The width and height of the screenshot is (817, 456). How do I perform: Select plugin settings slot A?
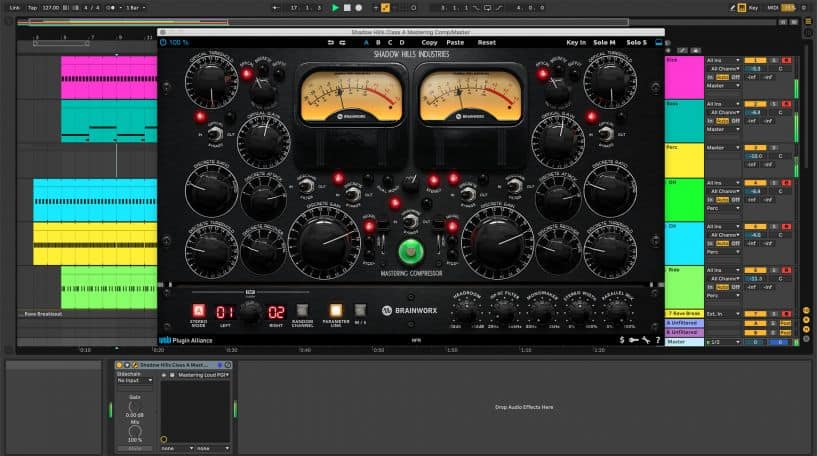point(366,43)
